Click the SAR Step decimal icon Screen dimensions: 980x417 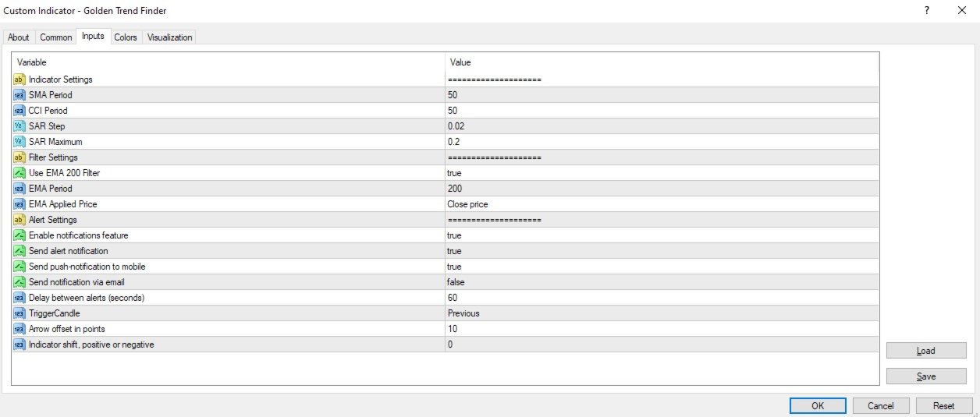pyautogui.click(x=20, y=126)
